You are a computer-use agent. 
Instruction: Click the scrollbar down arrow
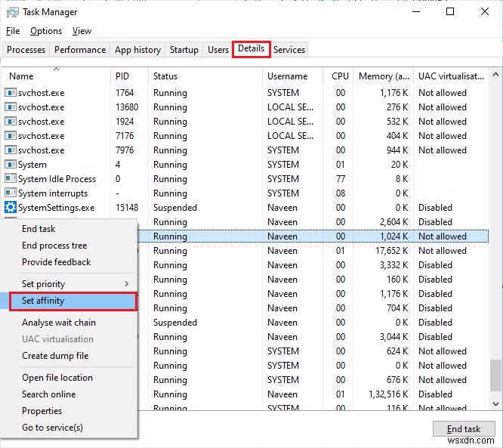495,403
